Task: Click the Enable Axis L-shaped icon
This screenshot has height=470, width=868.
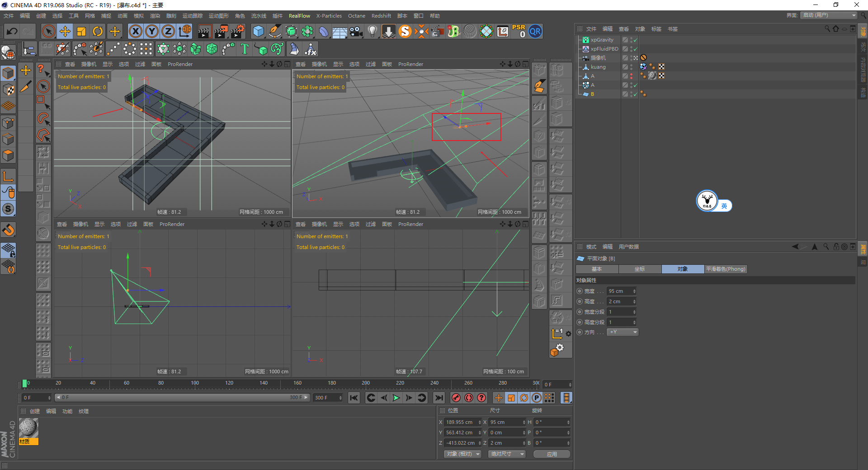Action: click(9, 176)
